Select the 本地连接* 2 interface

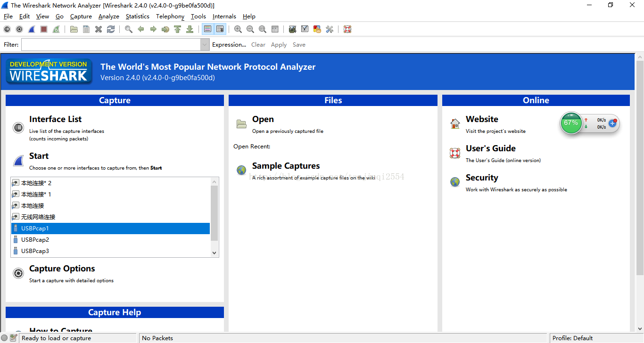(x=110, y=183)
